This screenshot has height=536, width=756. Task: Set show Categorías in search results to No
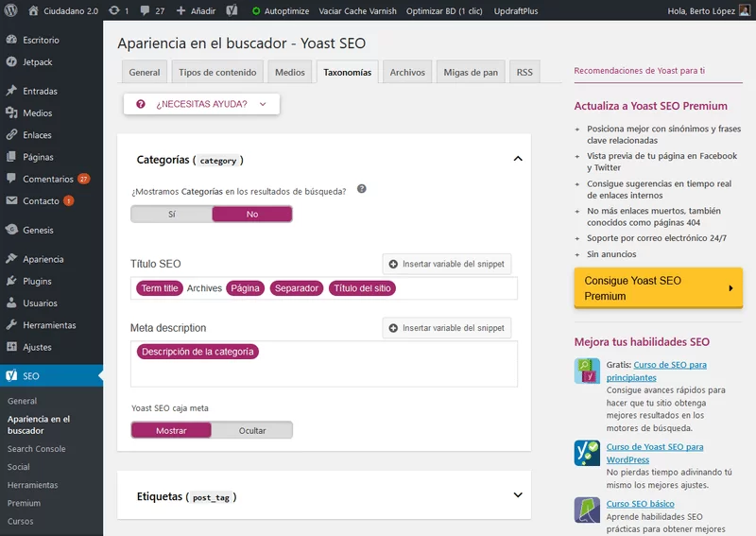252,215
